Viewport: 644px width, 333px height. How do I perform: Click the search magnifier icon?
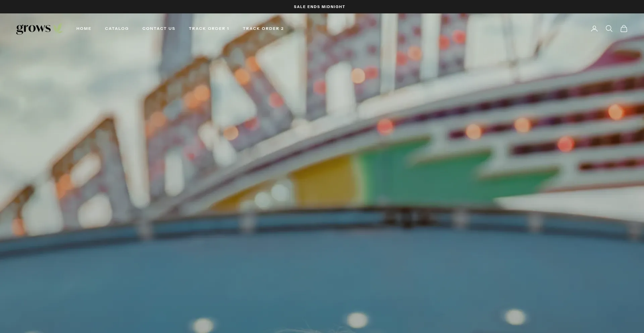click(609, 29)
